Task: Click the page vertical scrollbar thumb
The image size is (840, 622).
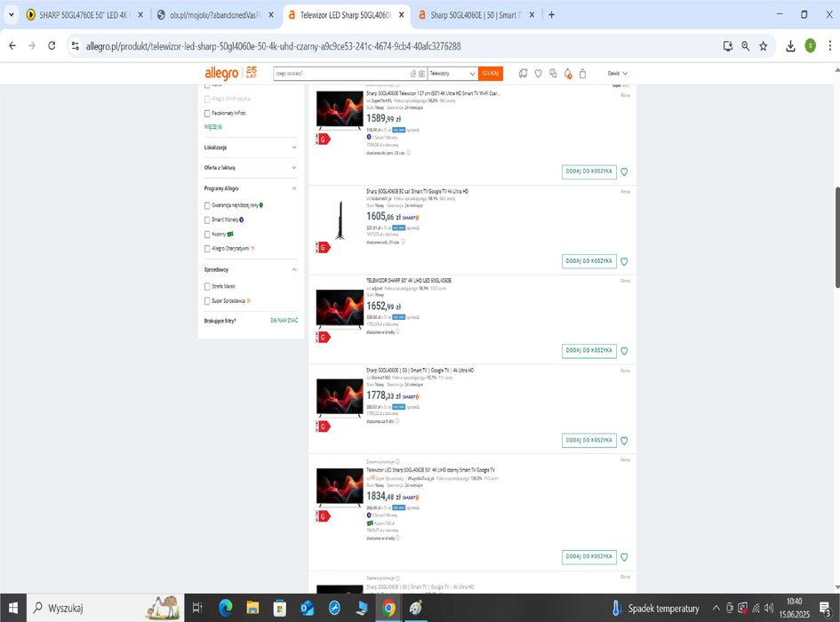Action: click(836, 237)
